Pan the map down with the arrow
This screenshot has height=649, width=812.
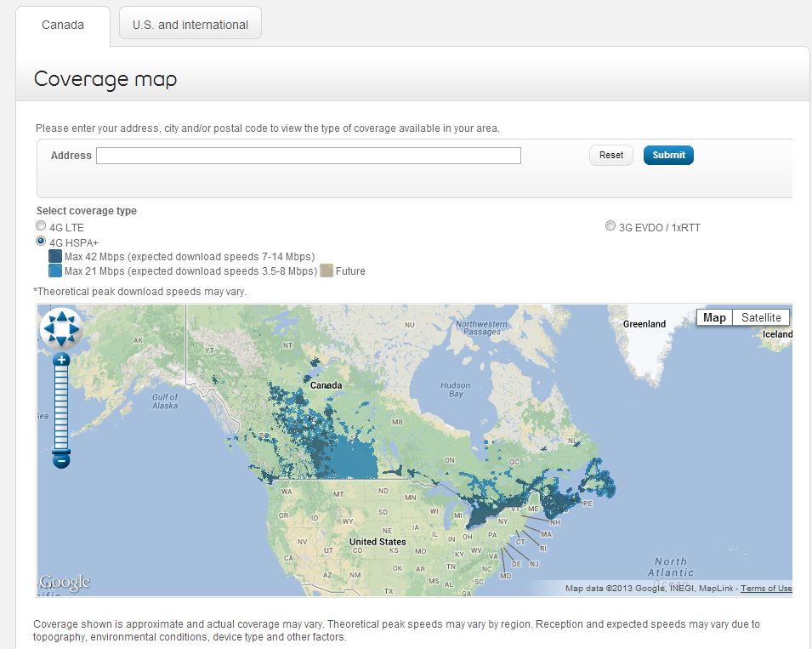click(x=62, y=341)
